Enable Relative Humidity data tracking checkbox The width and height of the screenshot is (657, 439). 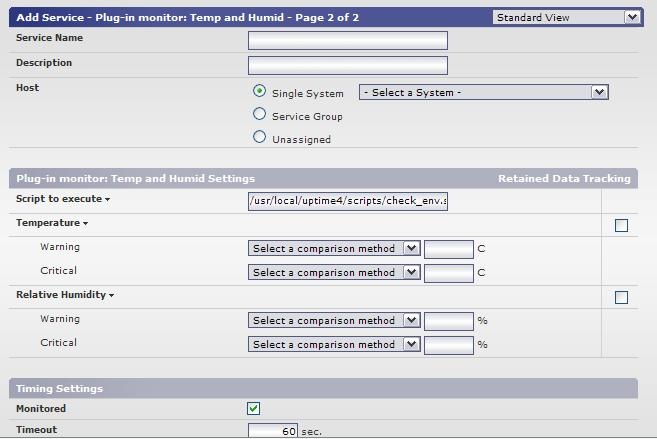click(x=621, y=297)
